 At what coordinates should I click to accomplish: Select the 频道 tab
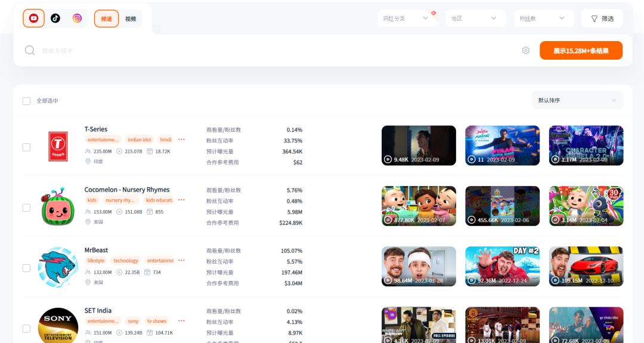pyautogui.click(x=106, y=19)
